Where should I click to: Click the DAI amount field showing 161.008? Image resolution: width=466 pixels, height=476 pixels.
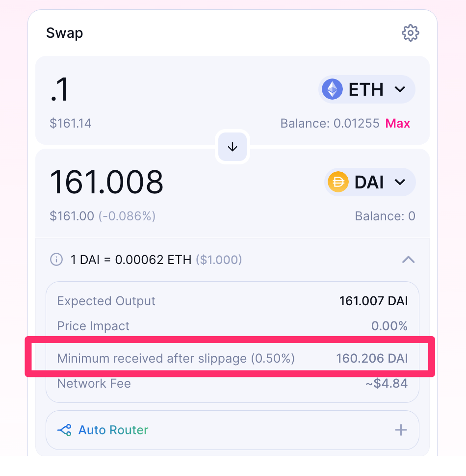click(106, 182)
